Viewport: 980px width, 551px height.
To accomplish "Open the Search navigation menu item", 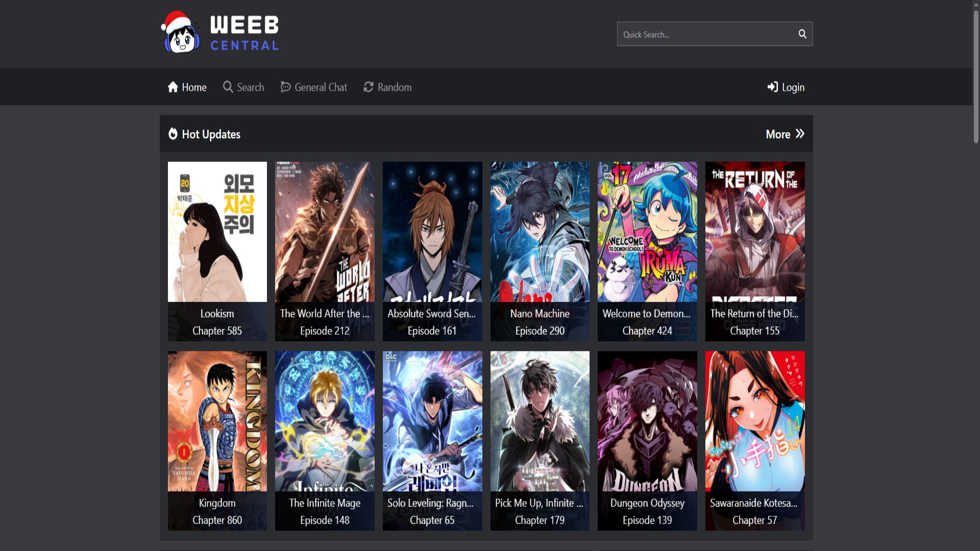I will [x=250, y=87].
